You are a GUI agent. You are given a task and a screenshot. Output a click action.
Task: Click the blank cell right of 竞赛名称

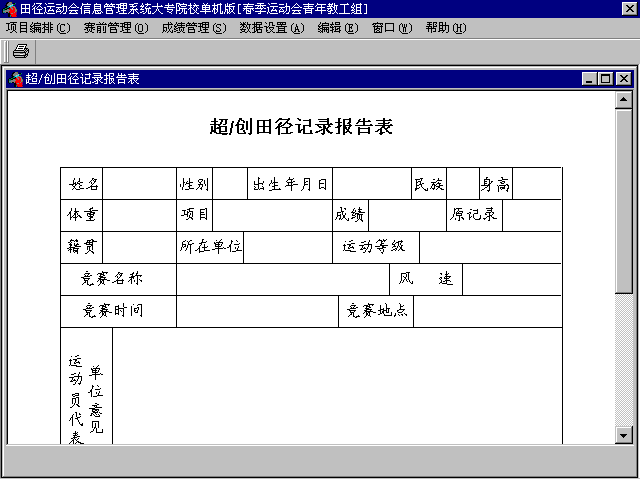coord(283,279)
